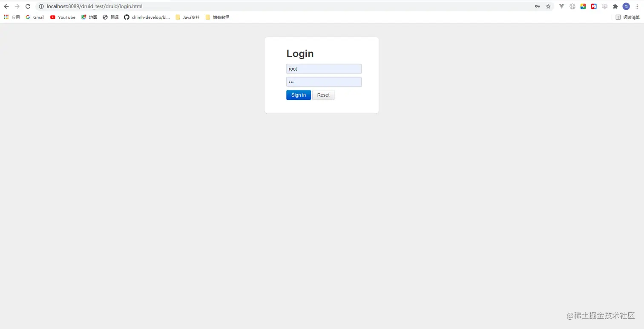Open the colorful lightning extension icon

[583, 6]
